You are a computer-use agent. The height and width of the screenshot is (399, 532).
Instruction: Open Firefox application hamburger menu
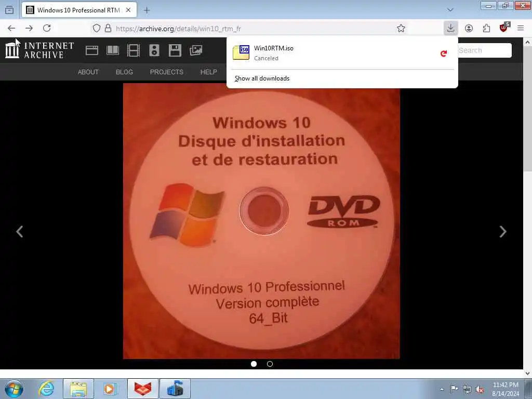tap(521, 28)
